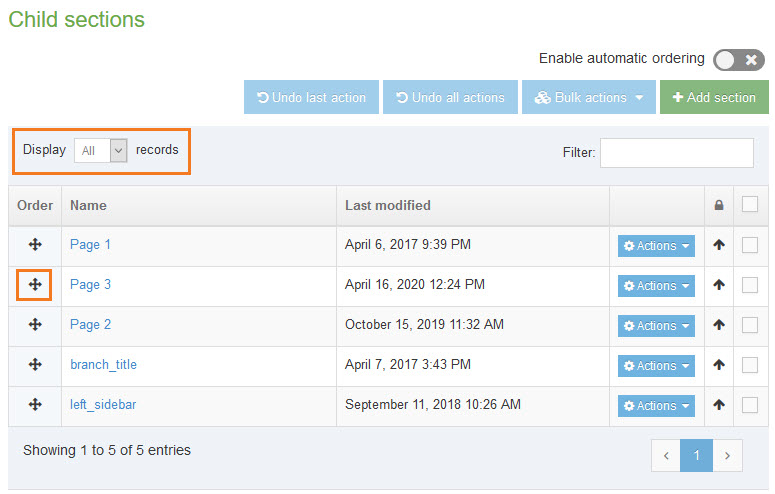The width and height of the screenshot is (775, 494).
Task: Sort by the Order column header
Action: click(35, 205)
